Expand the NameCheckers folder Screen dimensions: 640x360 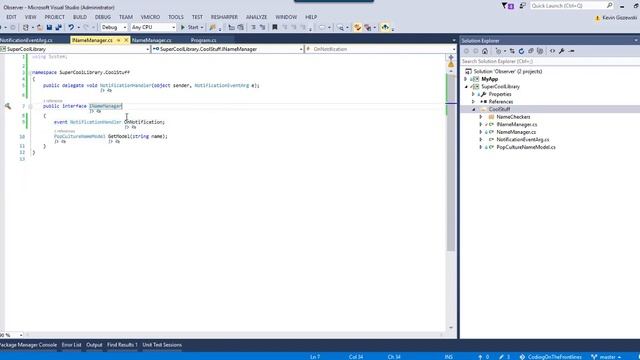(x=481, y=117)
